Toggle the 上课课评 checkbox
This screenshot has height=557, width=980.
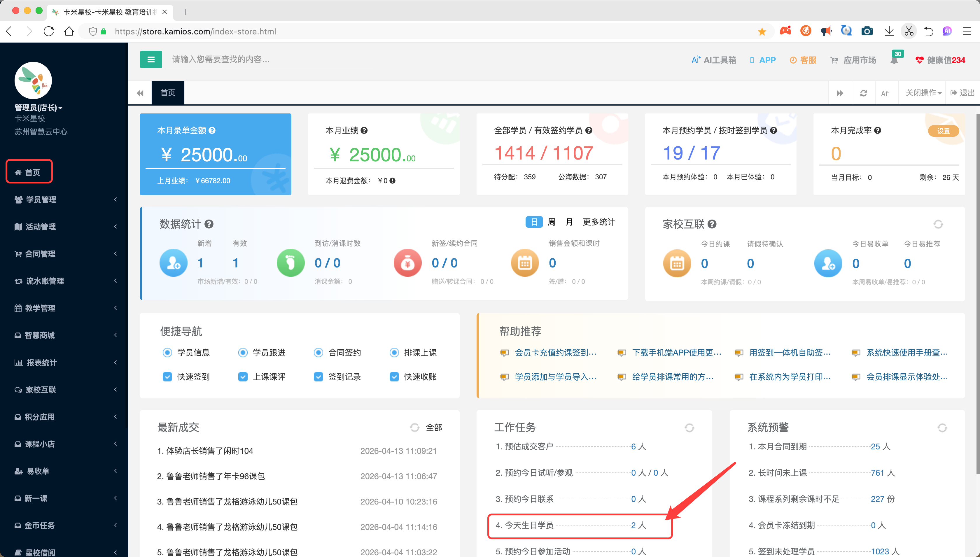(x=243, y=377)
